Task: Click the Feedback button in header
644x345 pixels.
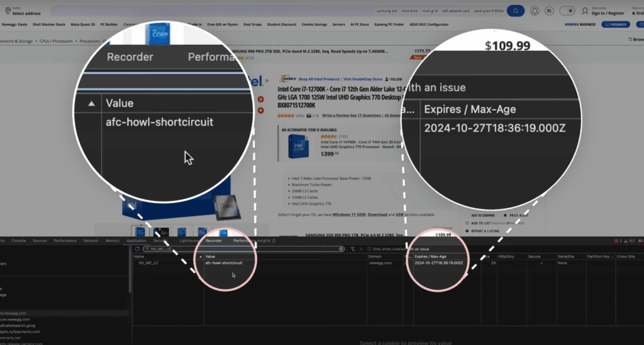Action: click(x=615, y=24)
